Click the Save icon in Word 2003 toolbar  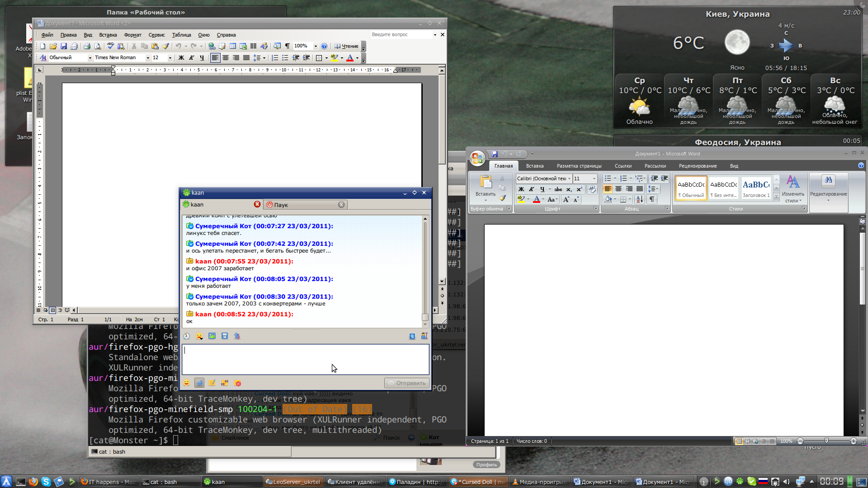[x=64, y=46]
